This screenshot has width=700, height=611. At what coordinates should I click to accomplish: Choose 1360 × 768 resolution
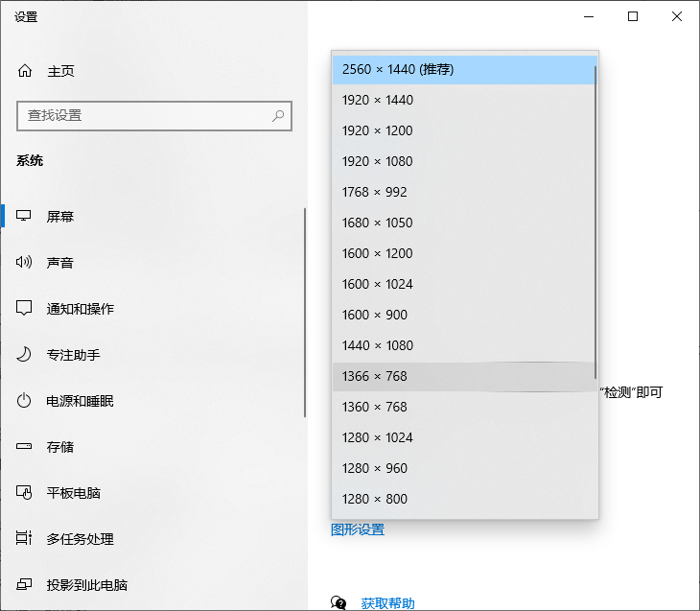tap(464, 407)
